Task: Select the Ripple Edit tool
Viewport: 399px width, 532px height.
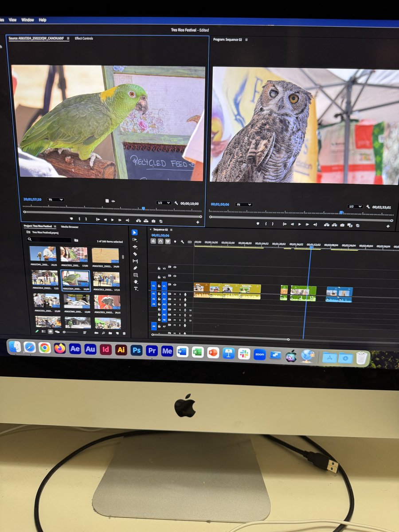Action: click(x=135, y=246)
